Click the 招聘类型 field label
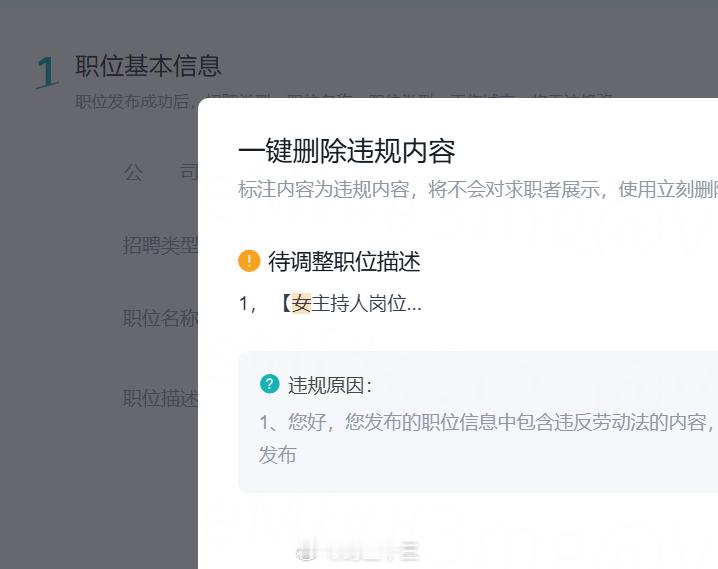The image size is (718, 569). pos(160,245)
